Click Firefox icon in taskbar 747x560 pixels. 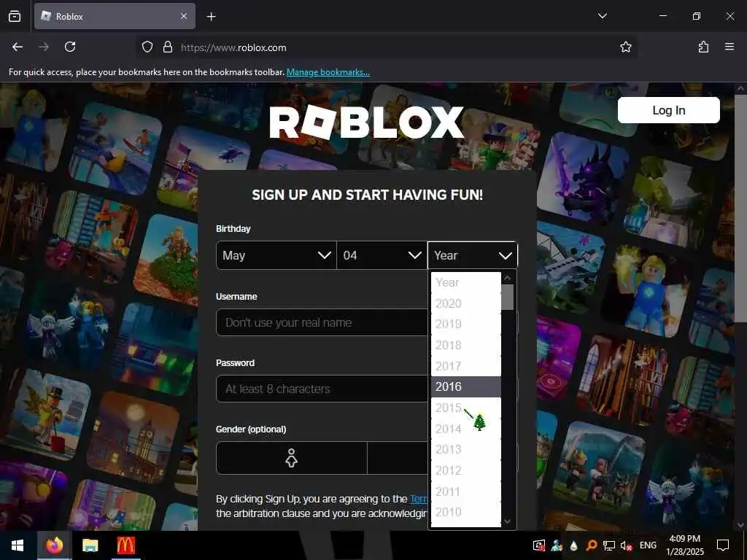[54, 545]
